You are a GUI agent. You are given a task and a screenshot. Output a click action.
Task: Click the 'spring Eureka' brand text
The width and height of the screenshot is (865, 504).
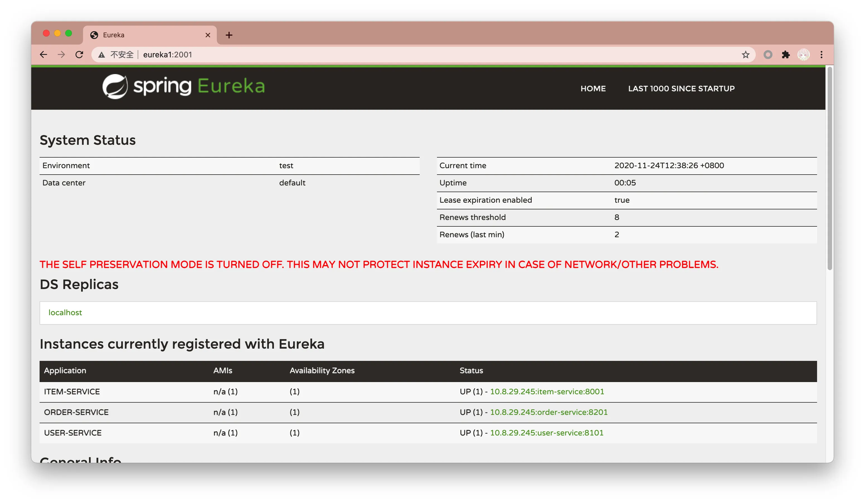click(x=199, y=86)
